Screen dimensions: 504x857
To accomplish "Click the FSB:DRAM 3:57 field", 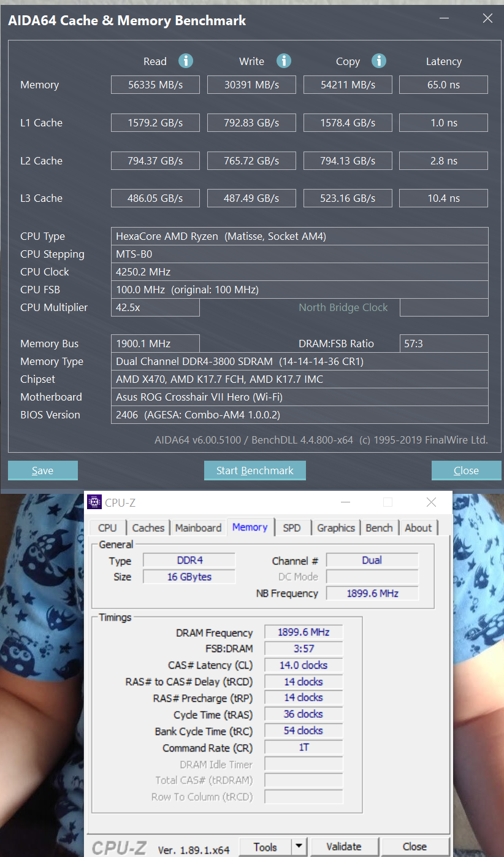I will tap(304, 648).
